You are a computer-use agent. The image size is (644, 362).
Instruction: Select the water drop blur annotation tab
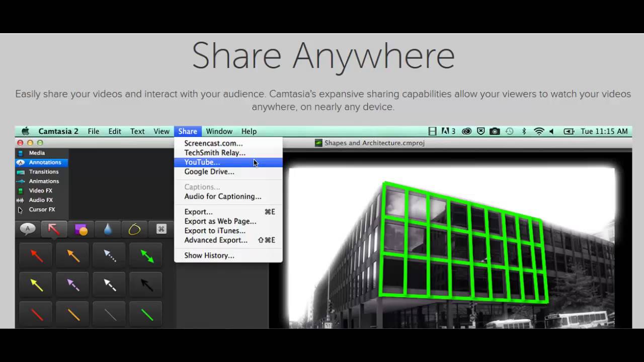click(x=108, y=229)
